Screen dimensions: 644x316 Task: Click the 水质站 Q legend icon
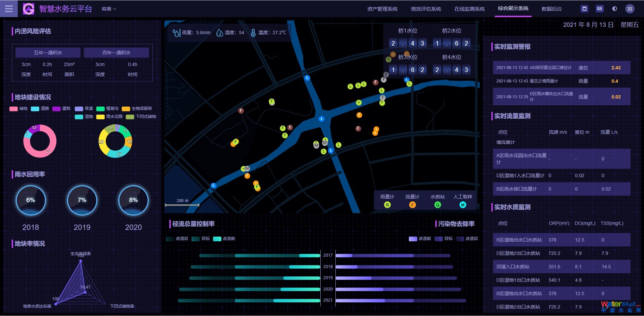tap(437, 205)
